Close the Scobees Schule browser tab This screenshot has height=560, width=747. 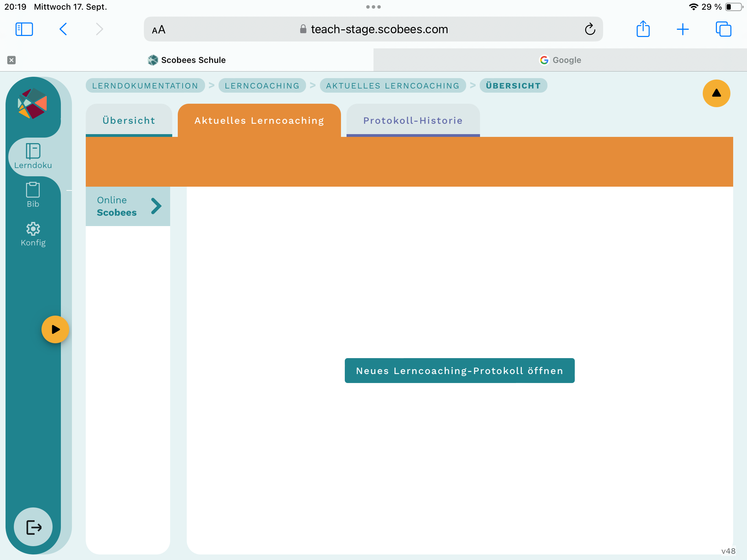click(11, 60)
